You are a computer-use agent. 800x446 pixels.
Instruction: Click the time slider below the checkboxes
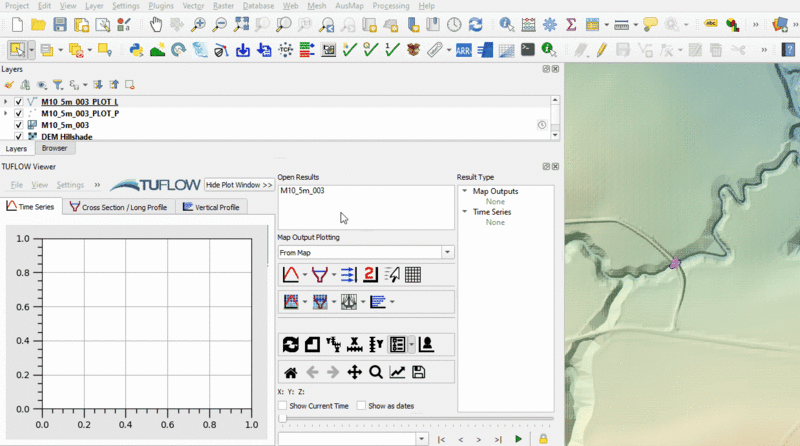415,419
